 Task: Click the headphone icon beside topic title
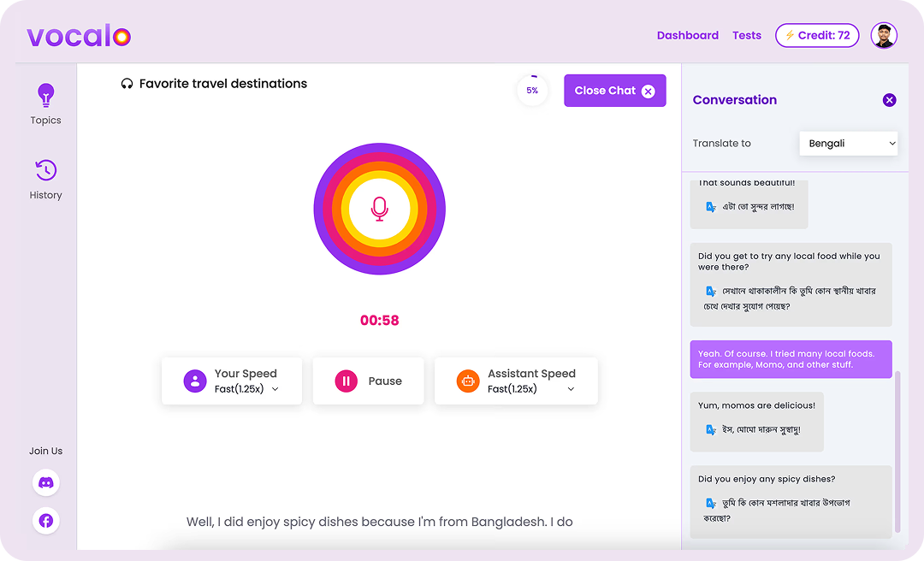pyautogui.click(x=127, y=84)
